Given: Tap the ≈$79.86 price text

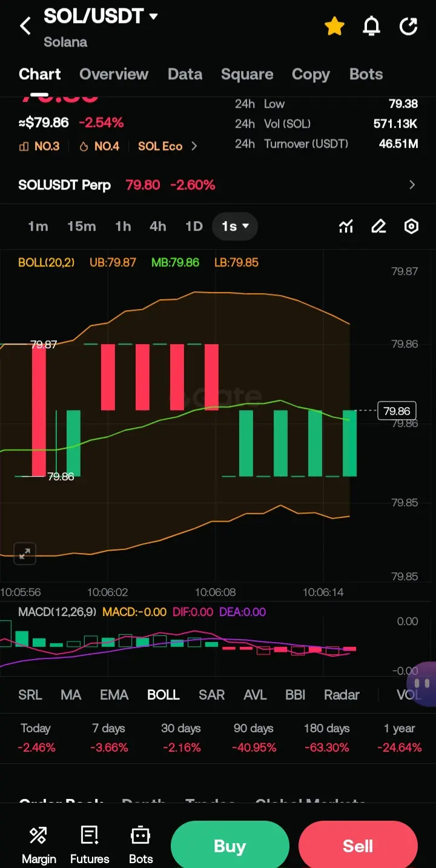Looking at the screenshot, I should pos(44,122).
